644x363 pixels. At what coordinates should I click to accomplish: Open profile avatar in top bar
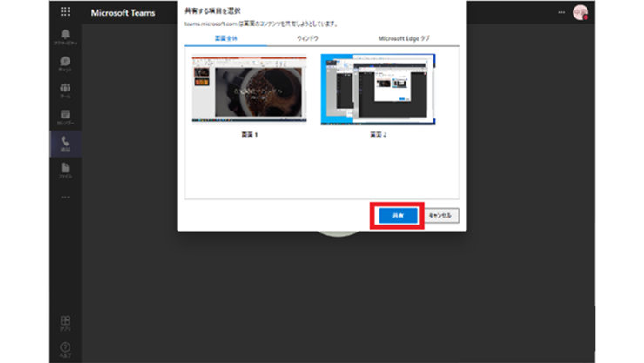click(x=580, y=12)
